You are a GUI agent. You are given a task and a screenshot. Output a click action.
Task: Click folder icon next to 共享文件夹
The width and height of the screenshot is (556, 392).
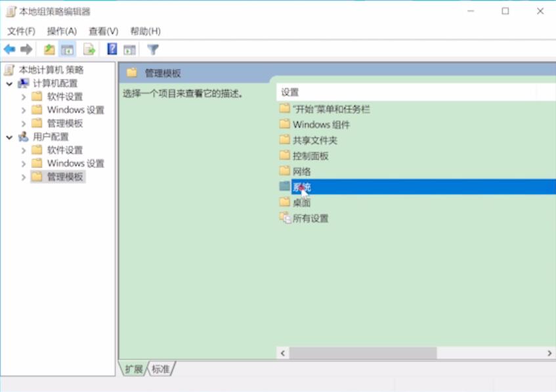284,139
